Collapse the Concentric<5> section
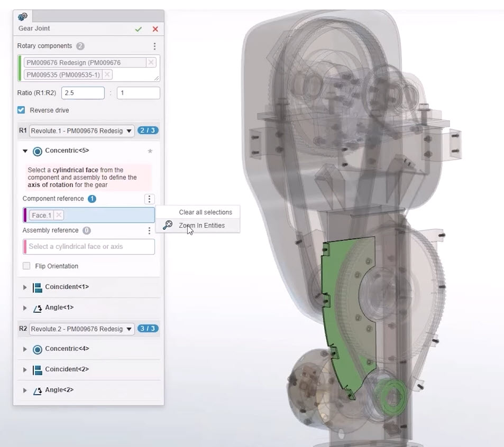The height and width of the screenshot is (447, 504). point(25,151)
